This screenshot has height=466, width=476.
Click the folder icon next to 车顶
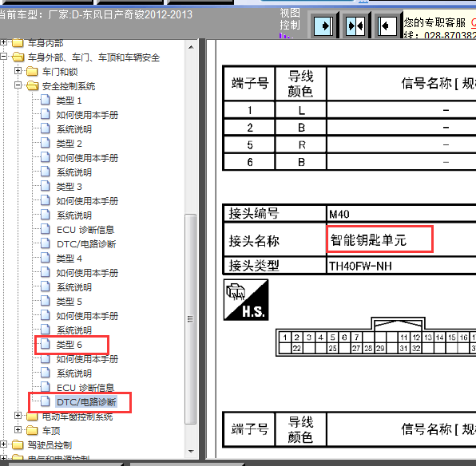tap(32, 430)
